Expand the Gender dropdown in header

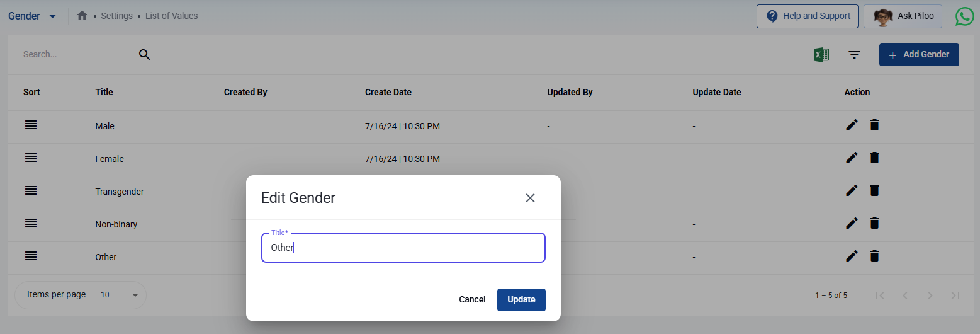tap(52, 16)
